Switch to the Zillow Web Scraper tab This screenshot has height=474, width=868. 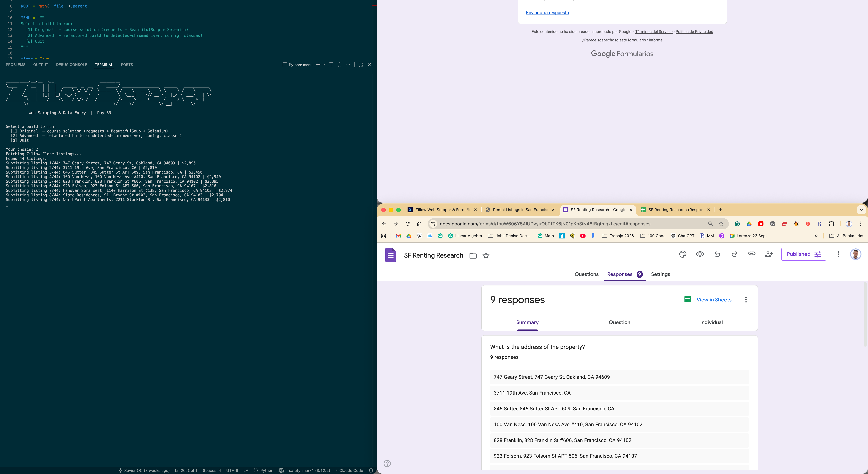(x=442, y=210)
